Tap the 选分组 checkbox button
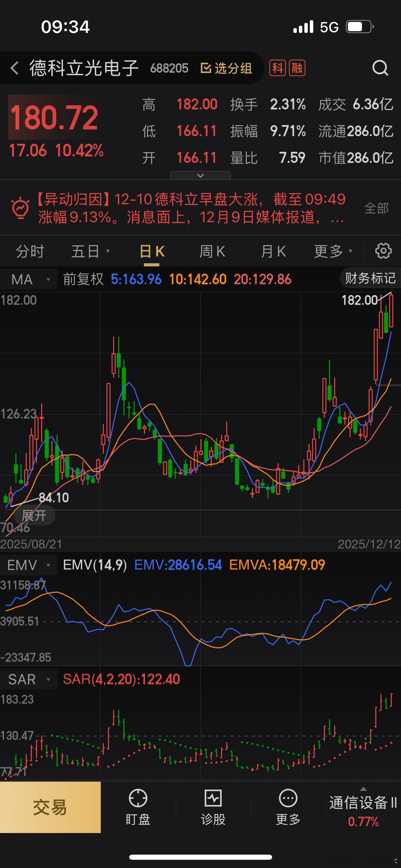This screenshot has height=868, width=401. (226, 68)
